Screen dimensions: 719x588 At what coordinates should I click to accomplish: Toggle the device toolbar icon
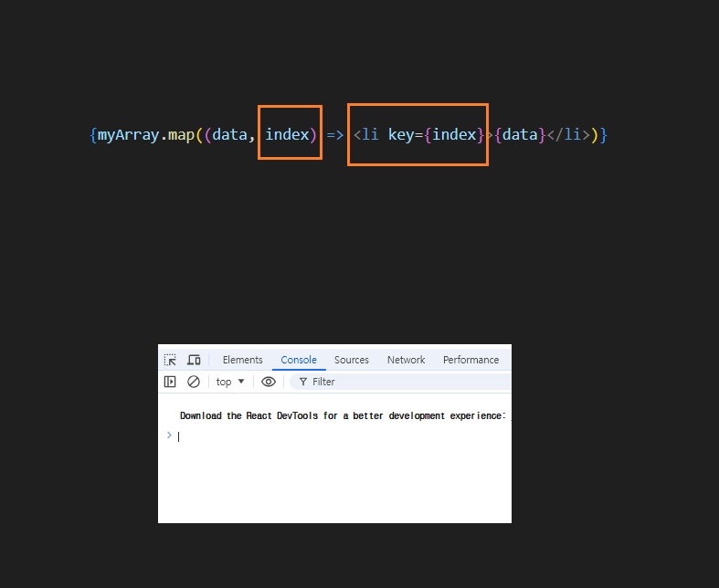coord(194,360)
